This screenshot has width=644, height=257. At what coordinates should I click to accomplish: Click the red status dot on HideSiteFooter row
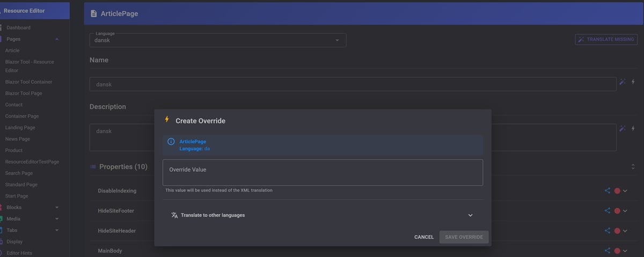617,211
